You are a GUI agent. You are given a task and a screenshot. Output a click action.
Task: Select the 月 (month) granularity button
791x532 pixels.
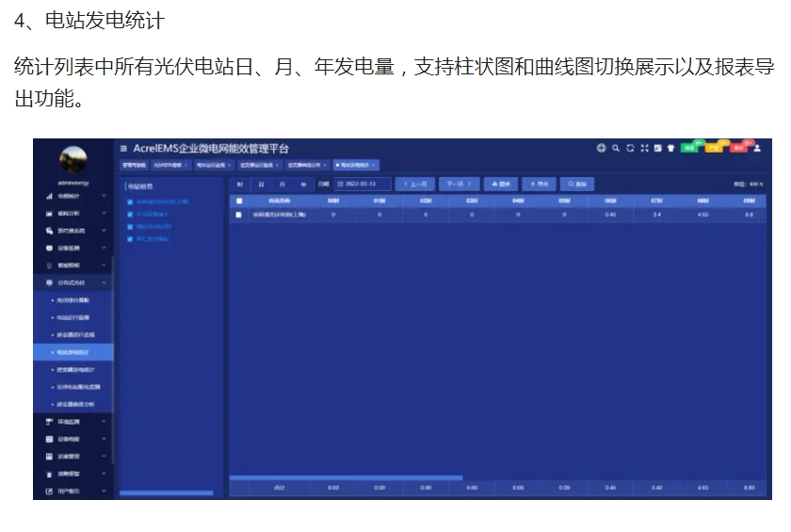point(282,184)
